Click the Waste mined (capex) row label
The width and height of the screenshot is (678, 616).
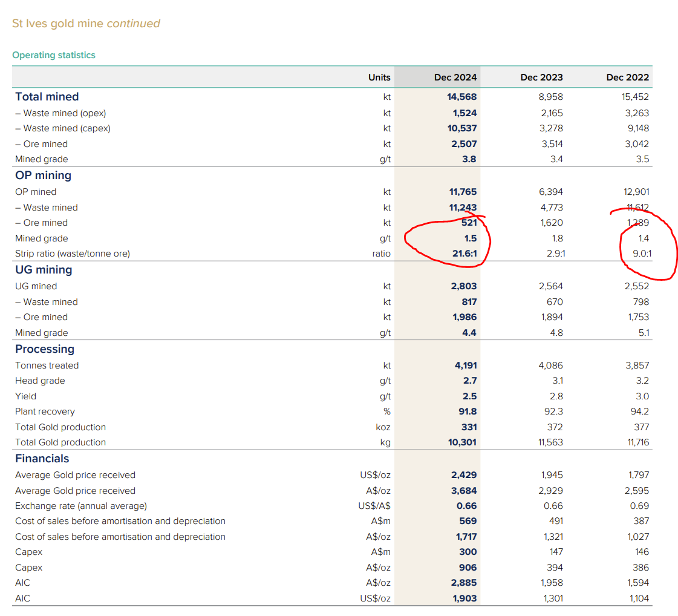63,128
